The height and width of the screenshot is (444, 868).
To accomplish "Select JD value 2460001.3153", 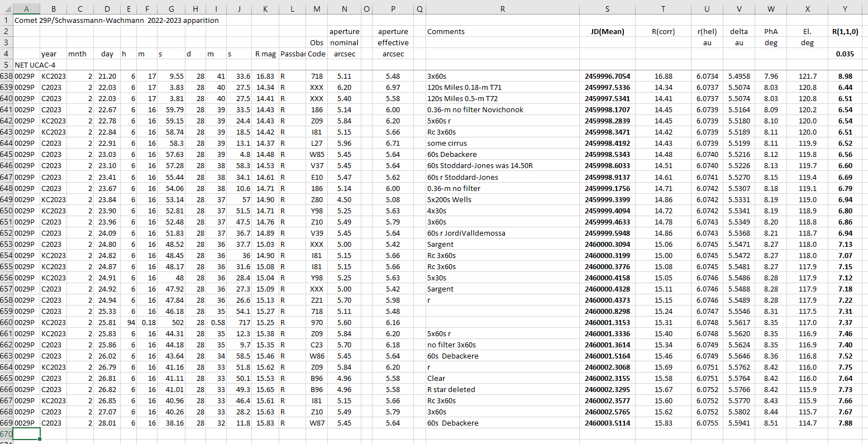I will click(x=607, y=322).
